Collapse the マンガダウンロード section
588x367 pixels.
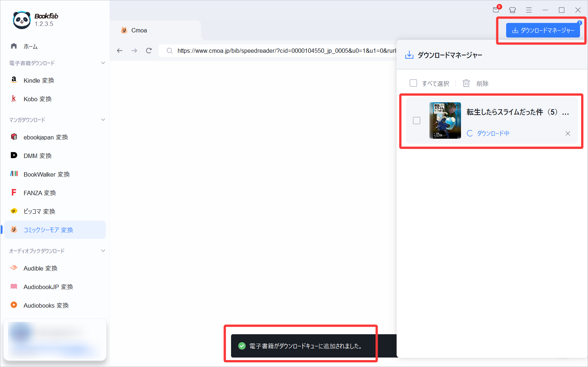tap(103, 119)
